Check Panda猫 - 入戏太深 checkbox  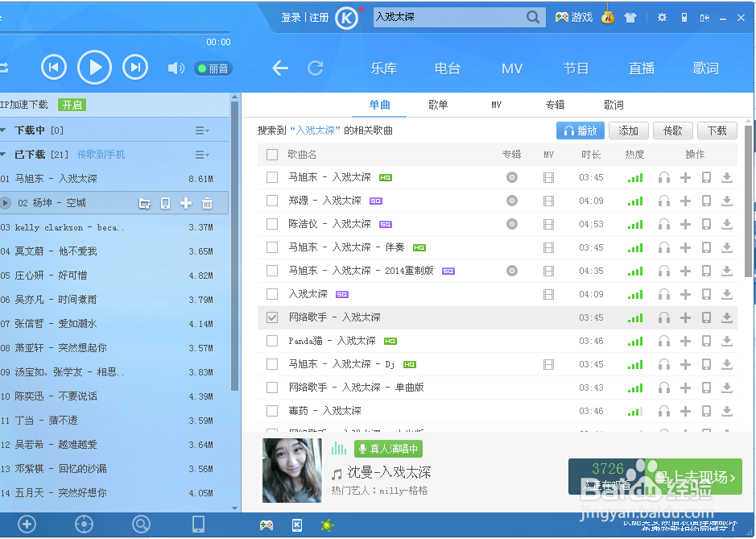pos(272,341)
